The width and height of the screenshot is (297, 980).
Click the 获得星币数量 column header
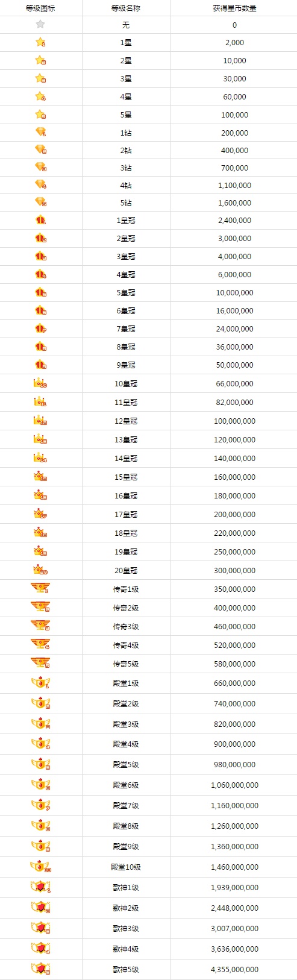234,8
